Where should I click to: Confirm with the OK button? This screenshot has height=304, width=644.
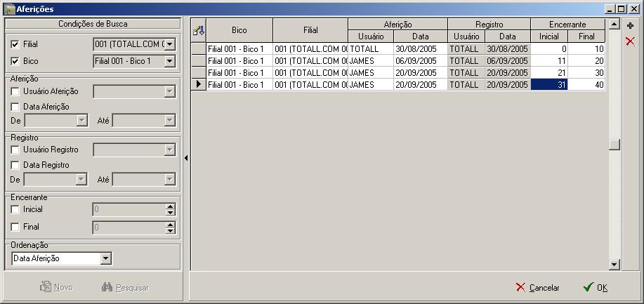[x=596, y=288]
